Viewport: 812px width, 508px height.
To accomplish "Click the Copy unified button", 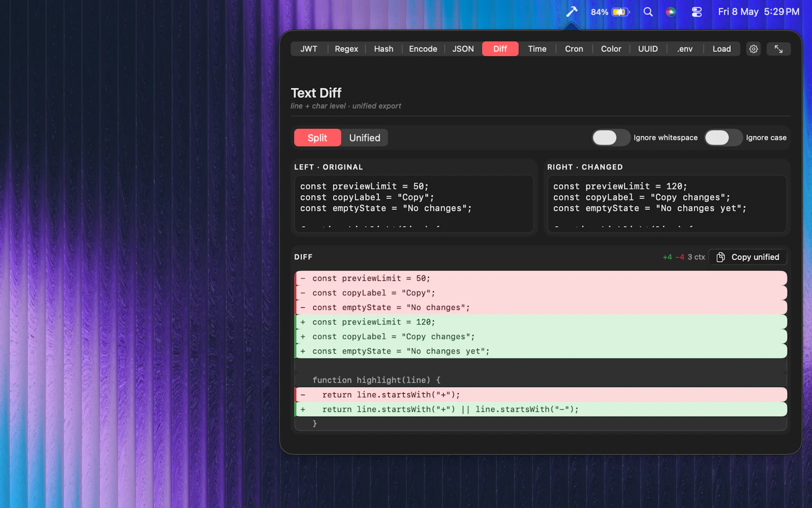I will (x=748, y=257).
